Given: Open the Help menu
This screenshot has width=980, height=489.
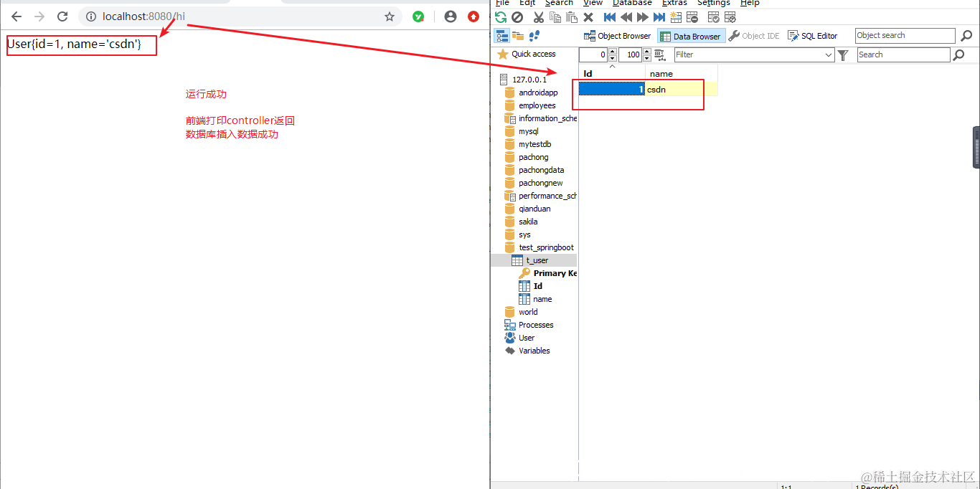Looking at the screenshot, I should point(750,3).
